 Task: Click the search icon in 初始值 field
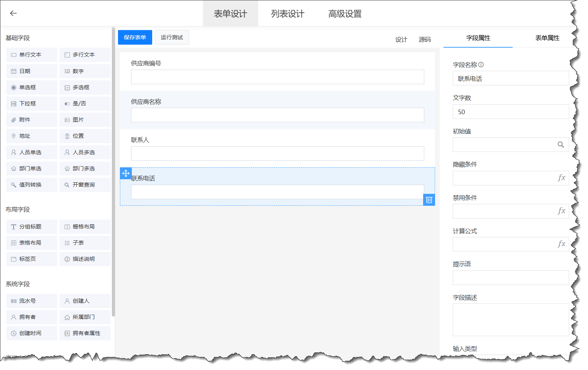561,145
